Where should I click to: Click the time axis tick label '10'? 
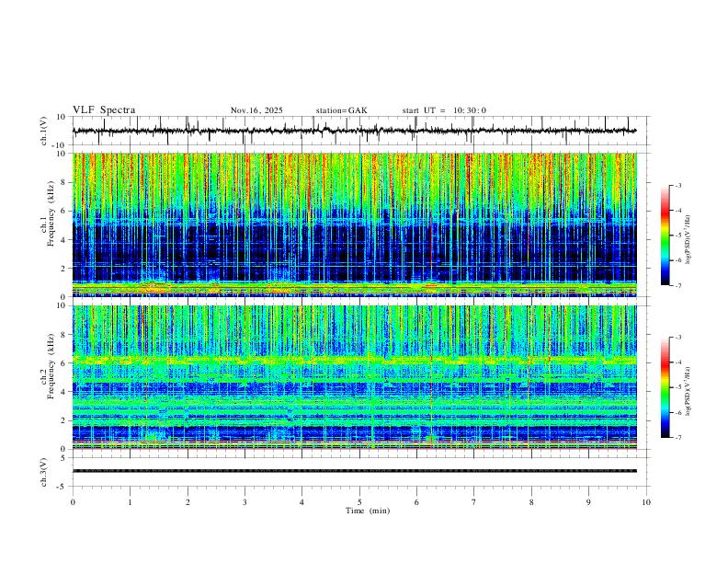tap(646, 502)
